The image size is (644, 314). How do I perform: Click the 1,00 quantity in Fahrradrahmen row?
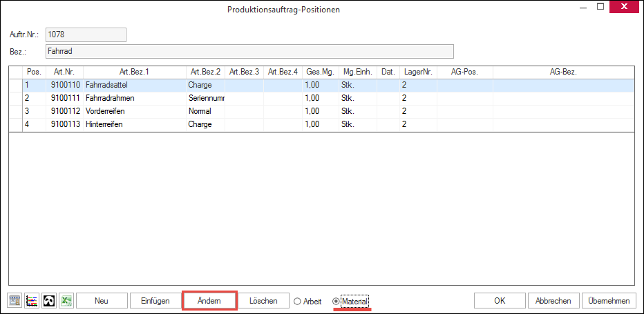(x=321, y=99)
